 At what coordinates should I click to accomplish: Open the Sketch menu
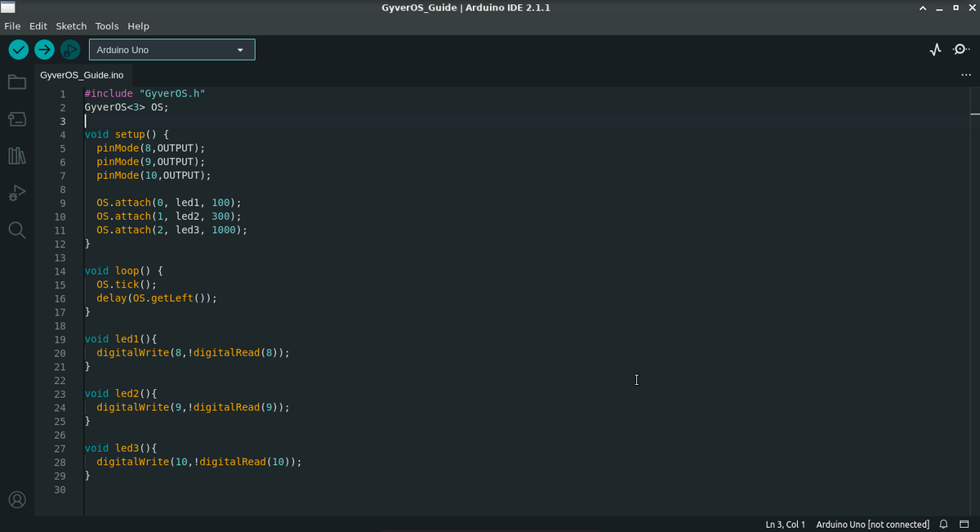[x=71, y=26]
